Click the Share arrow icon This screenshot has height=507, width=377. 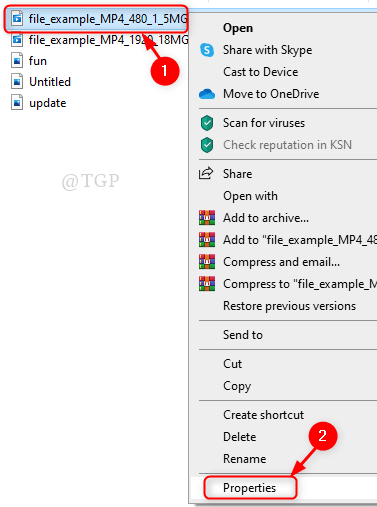(x=206, y=173)
